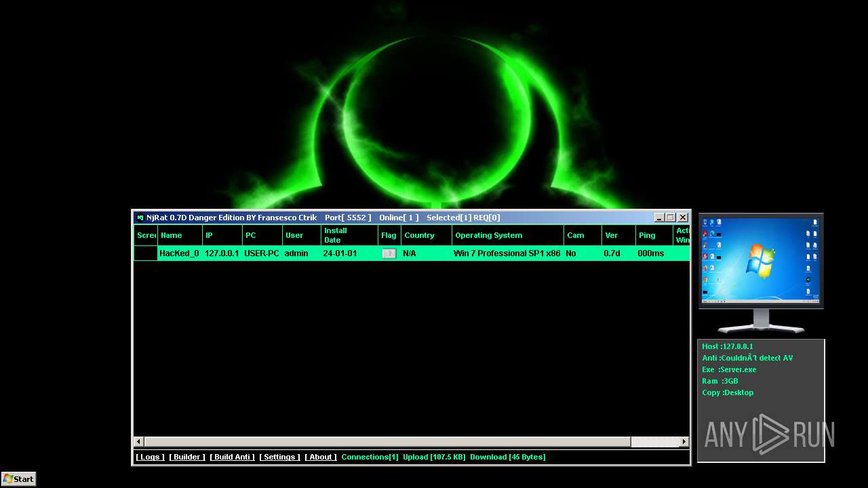Click the Anti AV detection info line
This screenshot has width=868, height=488.
[x=747, y=358]
